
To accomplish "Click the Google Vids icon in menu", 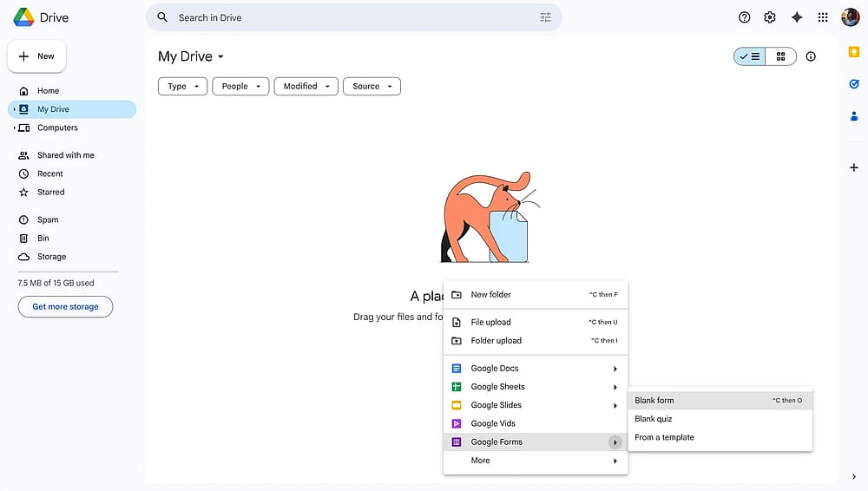I will [457, 423].
